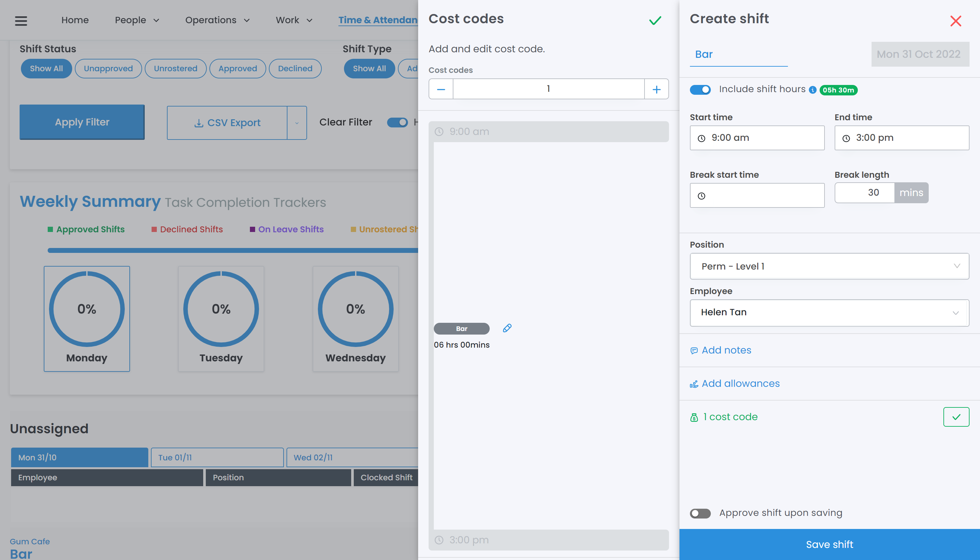The image size is (980, 560).
Task: Click the plus cost code stepper
Action: pos(656,89)
